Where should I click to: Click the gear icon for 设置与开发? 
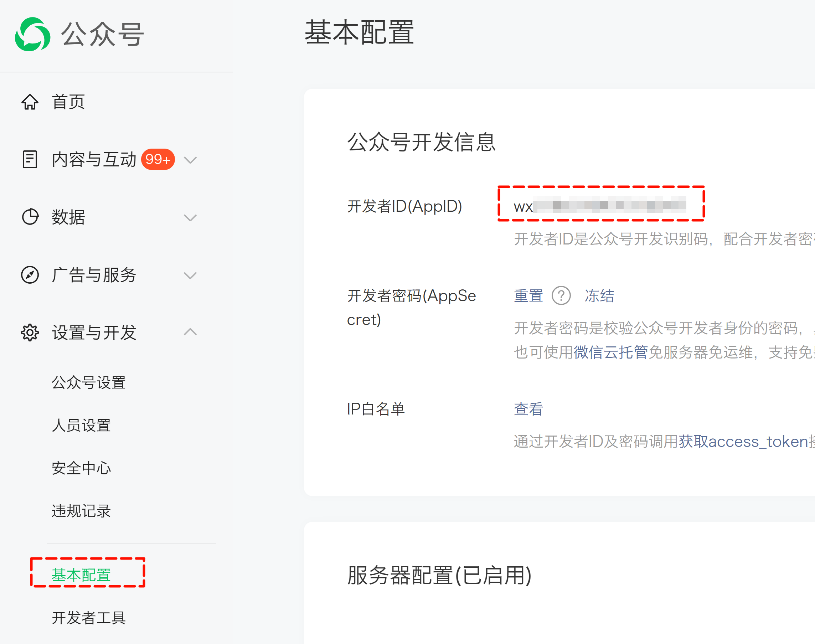(30, 332)
